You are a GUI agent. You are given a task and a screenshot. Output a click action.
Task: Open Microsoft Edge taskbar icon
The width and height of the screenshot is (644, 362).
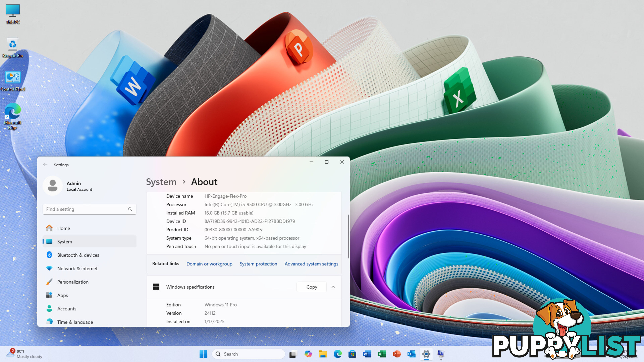[x=337, y=354]
